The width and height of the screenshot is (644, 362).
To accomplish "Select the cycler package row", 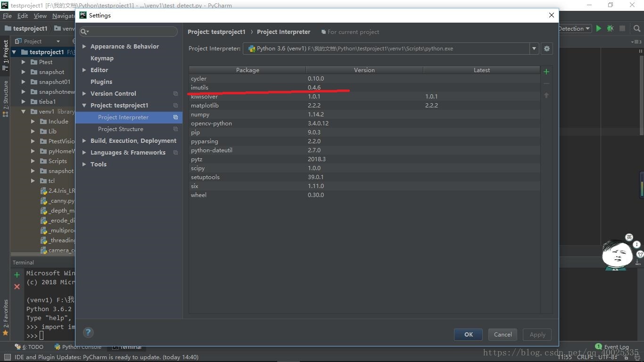I will [364, 79].
